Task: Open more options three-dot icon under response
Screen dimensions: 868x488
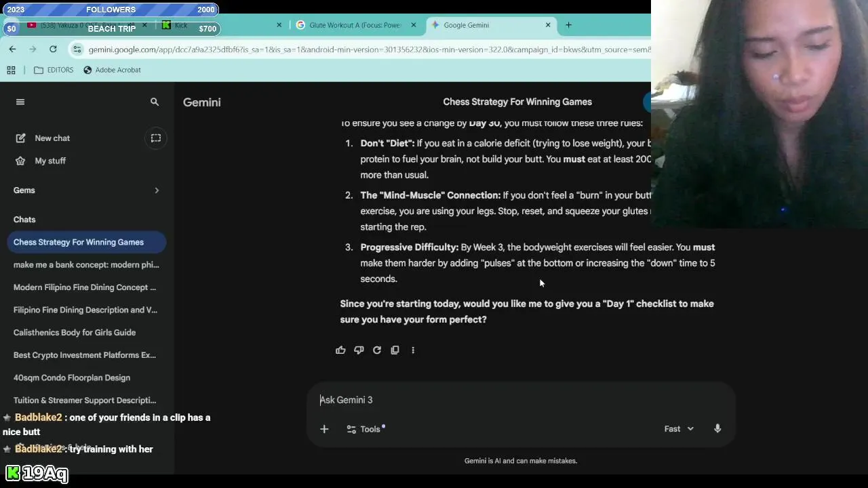Action: tap(413, 350)
